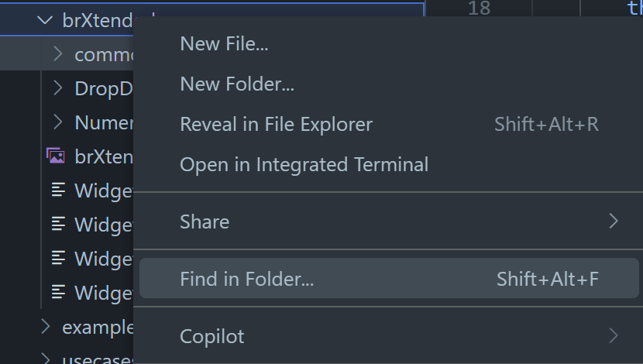Expand the usecase folder chevron
643x364 pixels.
point(45,359)
